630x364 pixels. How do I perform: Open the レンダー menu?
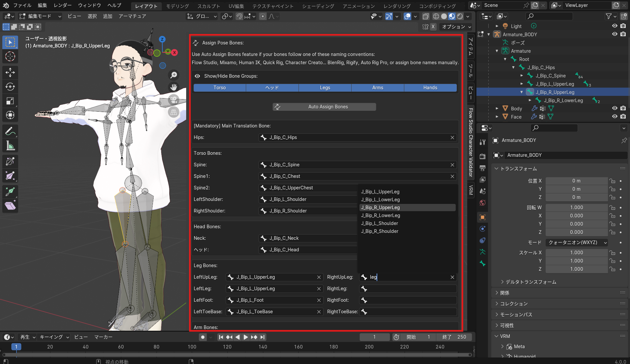(x=62, y=5)
